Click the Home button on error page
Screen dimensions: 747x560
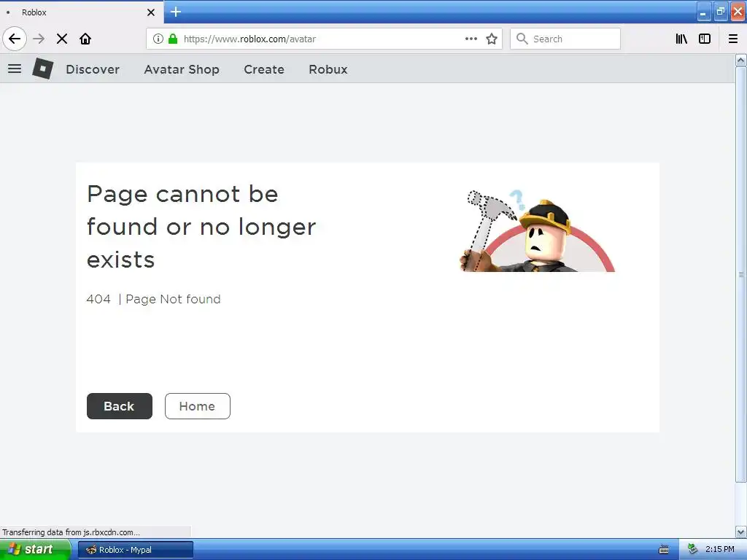pyautogui.click(x=197, y=406)
